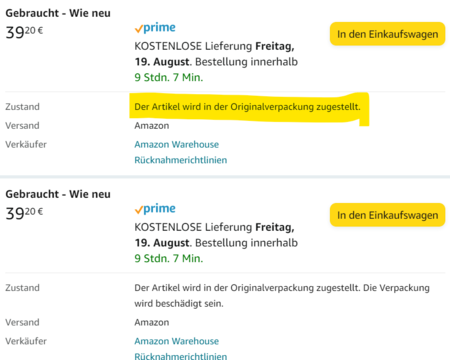This screenshot has height=360, width=450.
Task: Click the prime logo in the first offer
Action: click(x=155, y=28)
